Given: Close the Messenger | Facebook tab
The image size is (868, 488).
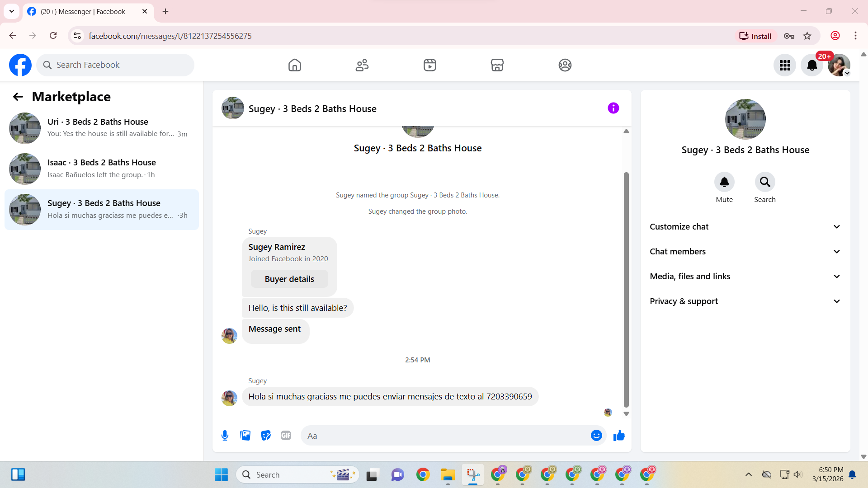Looking at the screenshot, I should tap(145, 11).
